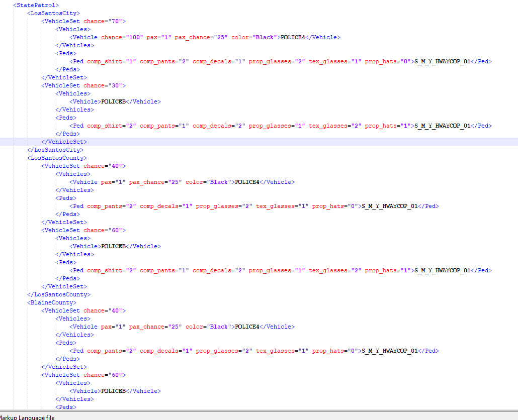Click prop_glasses="2" in BlaineCounty Ped line
This screenshot has width=518, height=420.
tap(224, 351)
